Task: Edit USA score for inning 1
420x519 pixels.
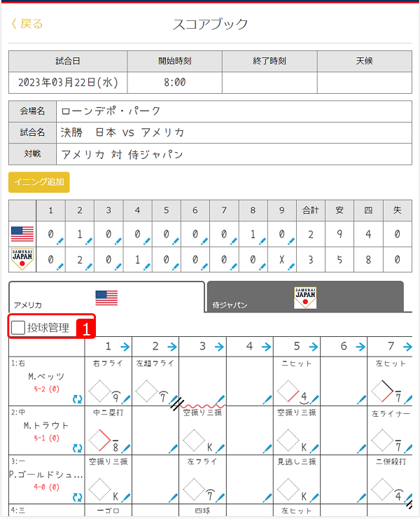Action: click(60, 242)
